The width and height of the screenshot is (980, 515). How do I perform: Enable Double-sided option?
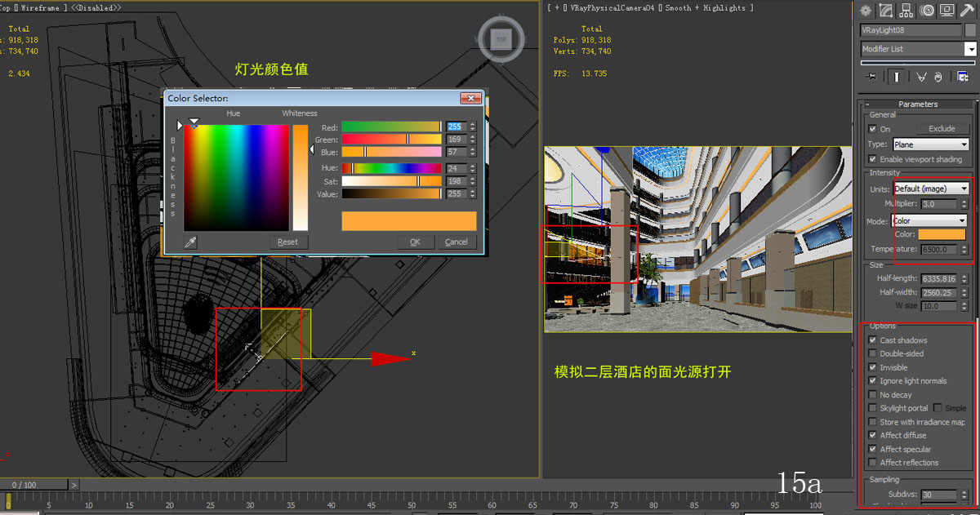(x=873, y=353)
